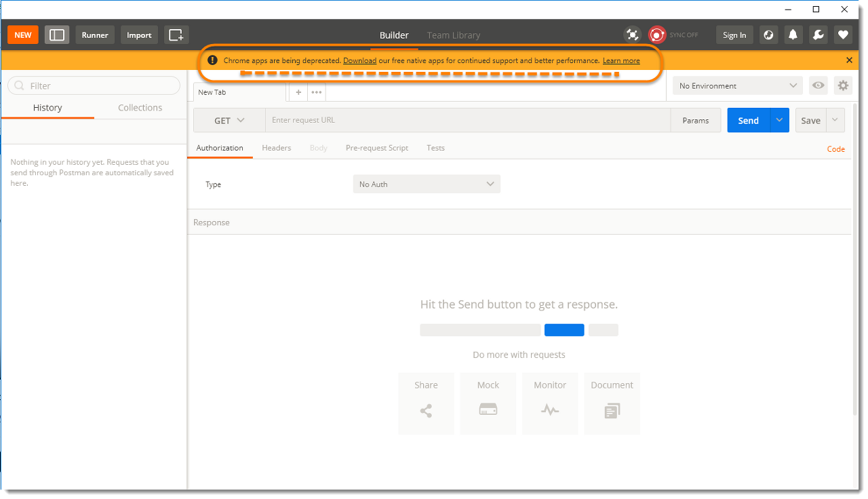868x499 pixels.
Task: Select the History tab
Action: tap(47, 108)
